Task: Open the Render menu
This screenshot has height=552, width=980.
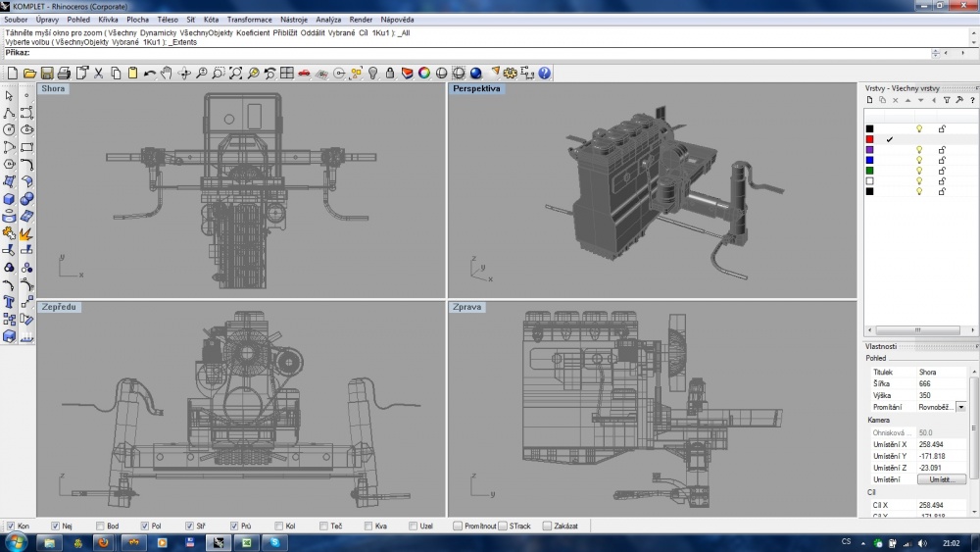Action: pos(361,20)
